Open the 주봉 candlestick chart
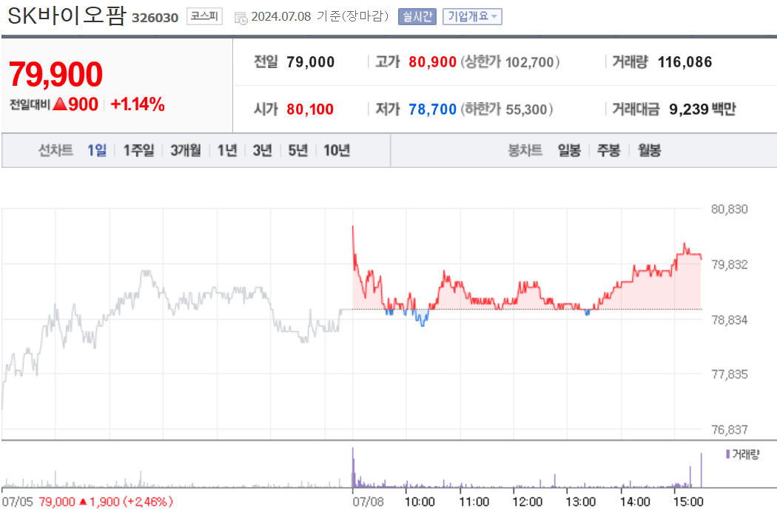Viewport: 777px width, 532px height. pos(609,150)
